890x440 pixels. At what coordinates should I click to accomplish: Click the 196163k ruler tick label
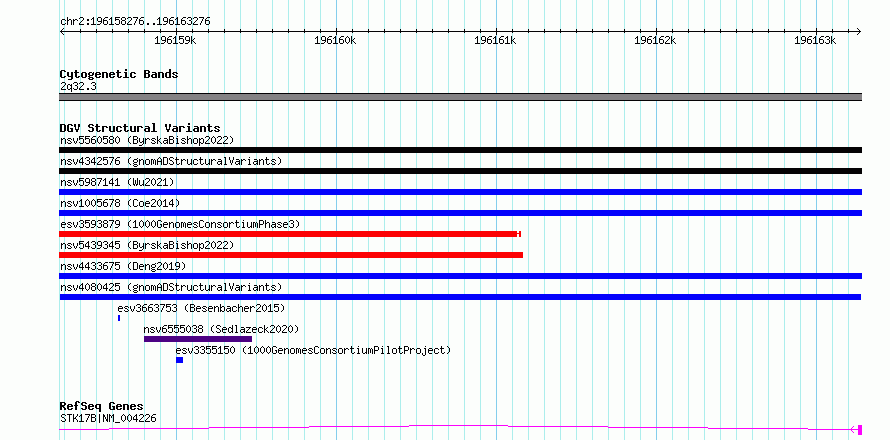[815, 41]
